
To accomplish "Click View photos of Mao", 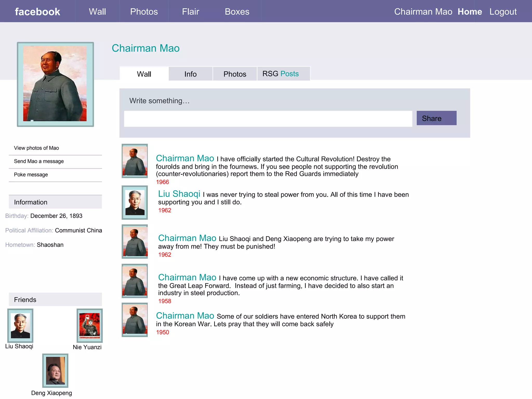I will pos(36,148).
